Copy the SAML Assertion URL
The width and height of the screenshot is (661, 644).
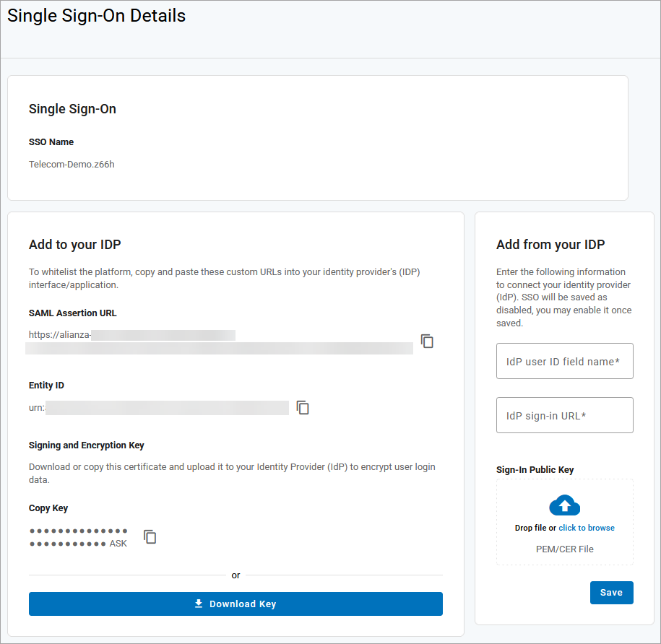[x=427, y=341]
